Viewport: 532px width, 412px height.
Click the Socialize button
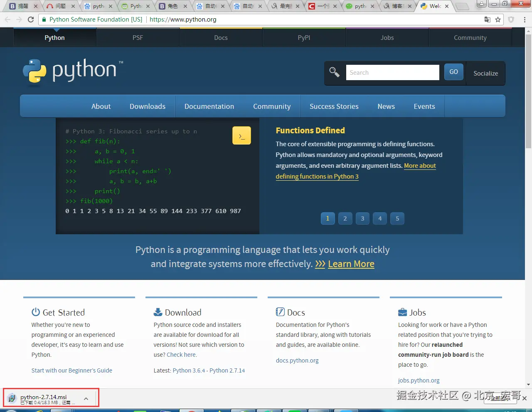(x=485, y=73)
